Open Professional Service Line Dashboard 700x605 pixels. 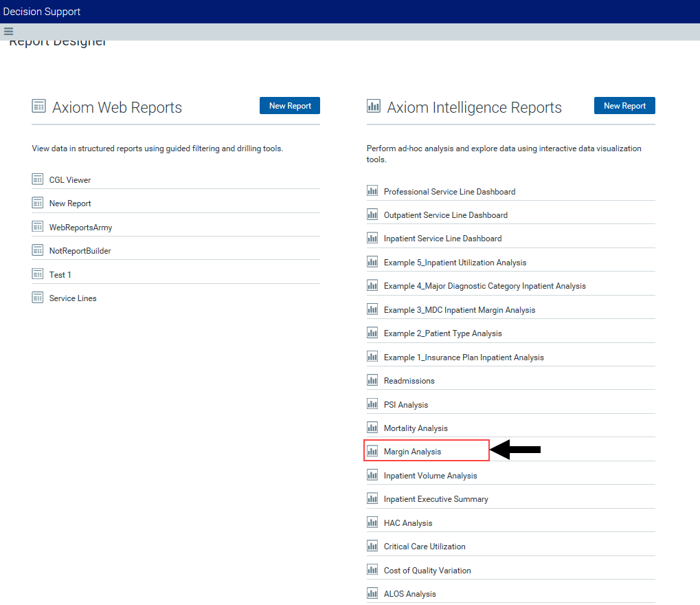pyautogui.click(x=449, y=192)
